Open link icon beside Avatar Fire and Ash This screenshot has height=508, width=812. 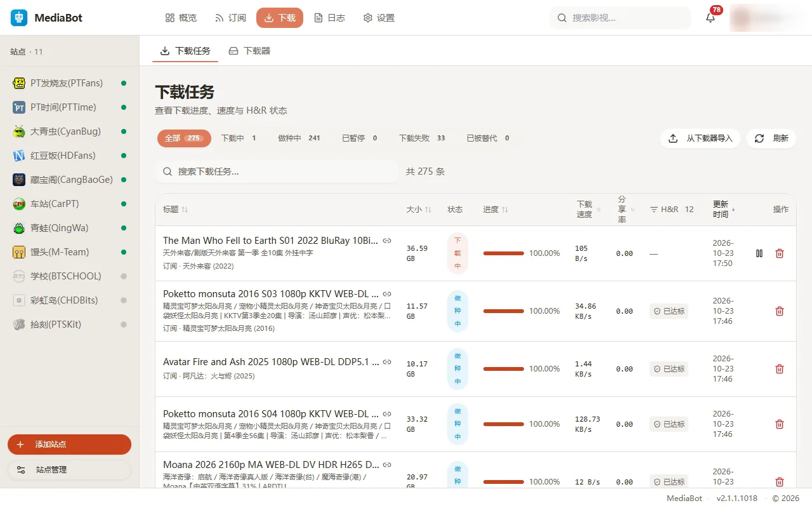click(x=387, y=362)
